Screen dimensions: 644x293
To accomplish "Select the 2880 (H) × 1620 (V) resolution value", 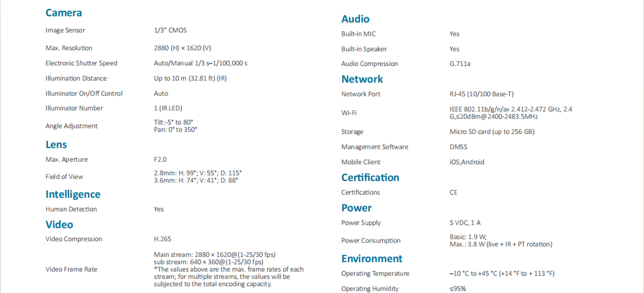I will tap(182, 48).
